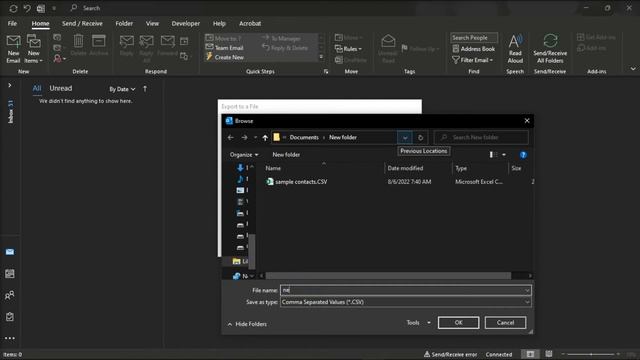
Task: Click the Team Email quick step
Action: pos(225,48)
